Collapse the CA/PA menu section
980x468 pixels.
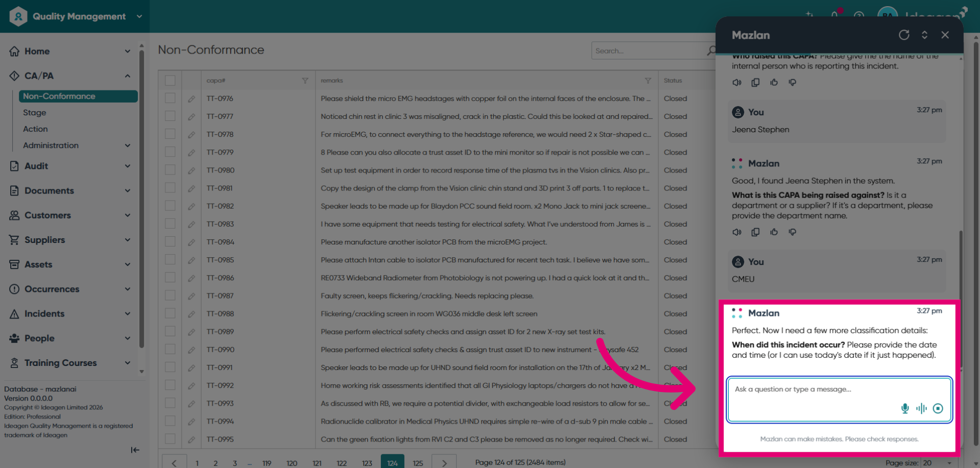click(128, 76)
